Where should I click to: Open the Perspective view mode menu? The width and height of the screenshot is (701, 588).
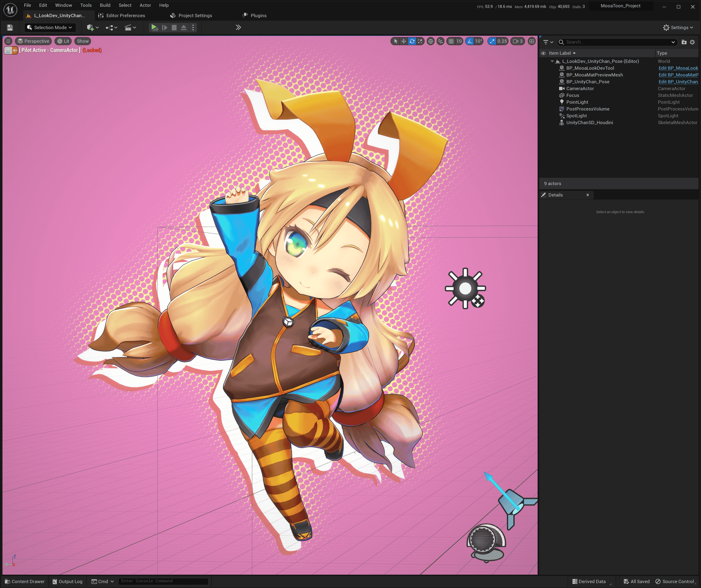(x=33, y=41)
